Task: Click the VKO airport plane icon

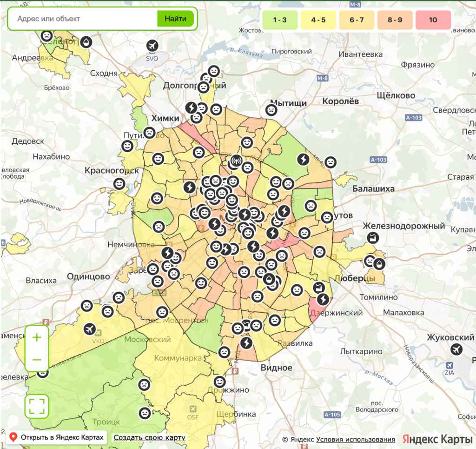Action: pyautogui.click(x=90, y=329)
